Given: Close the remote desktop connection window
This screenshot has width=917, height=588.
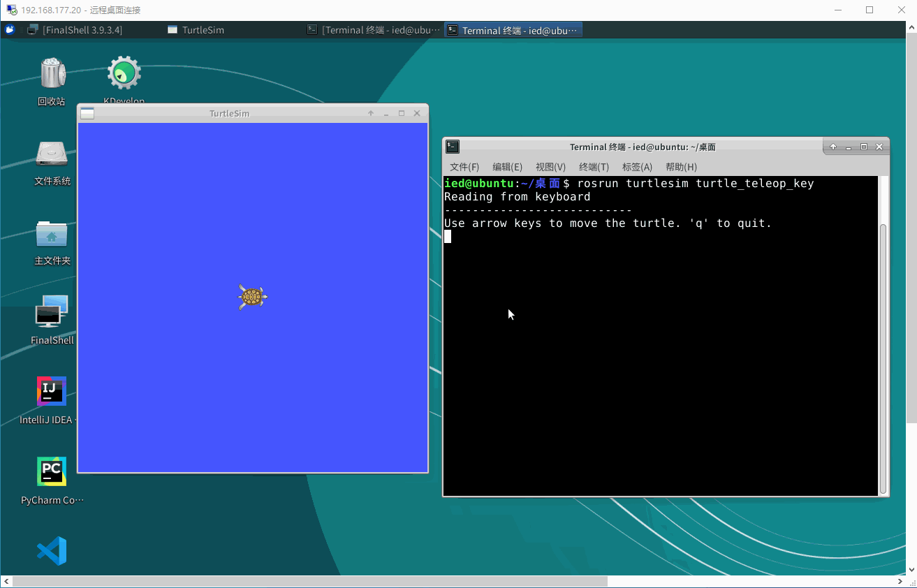Looking at the screenshot, I should [x=901, y=10].
